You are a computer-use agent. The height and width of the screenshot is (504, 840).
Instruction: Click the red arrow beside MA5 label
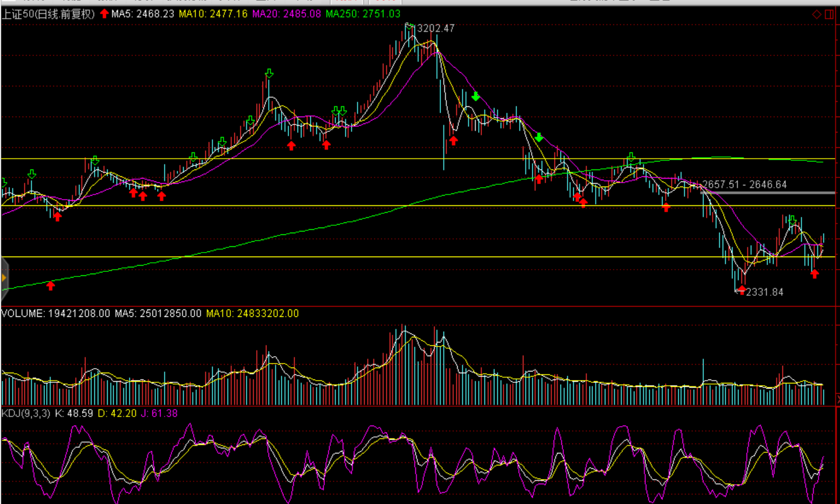[x=104, y=14]
